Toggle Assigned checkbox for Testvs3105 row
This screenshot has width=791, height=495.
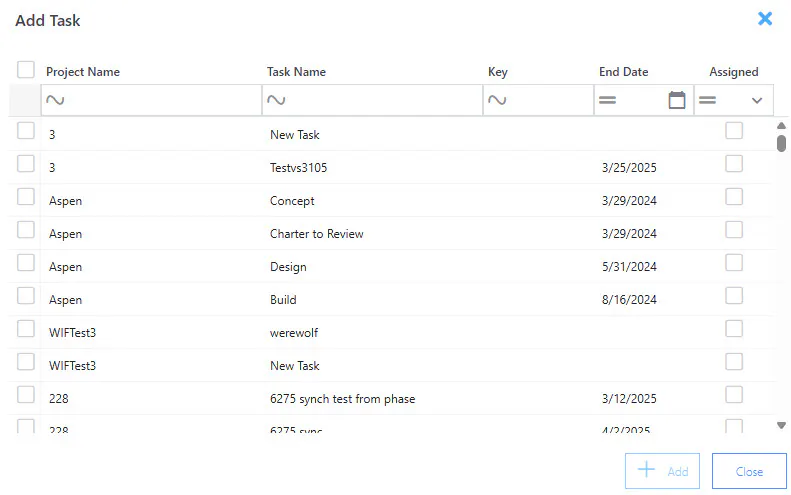pos(734,163)
